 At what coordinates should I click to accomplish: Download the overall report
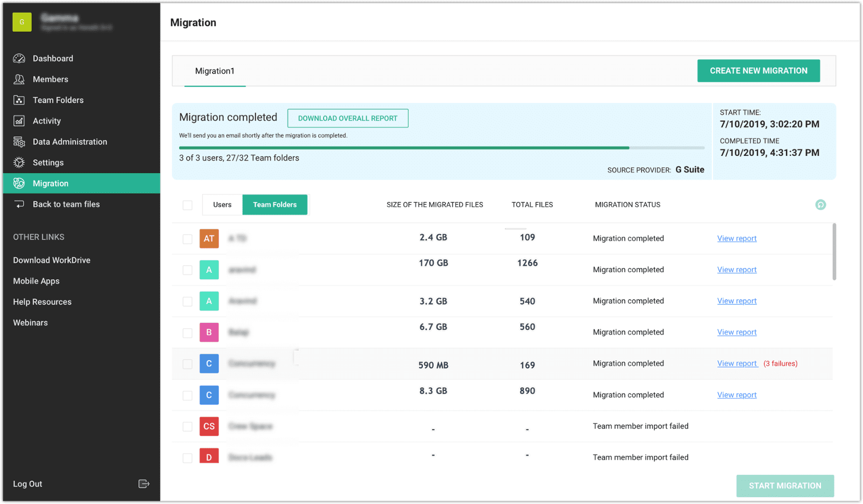(x=347, y=119)
